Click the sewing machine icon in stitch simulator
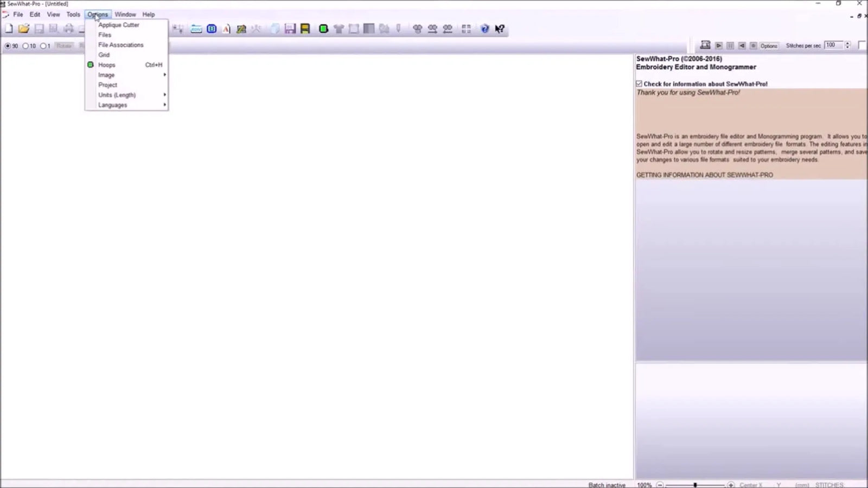 [x=705, y=45]
